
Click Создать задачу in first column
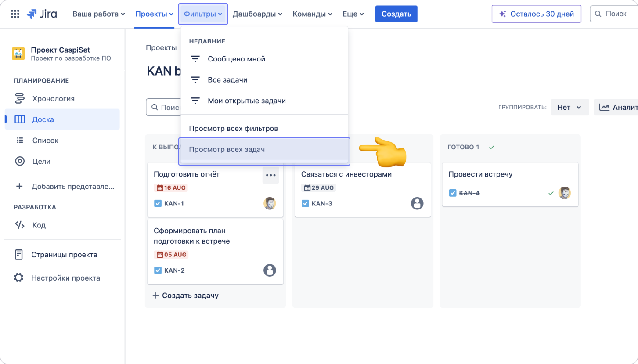(185, 296)
